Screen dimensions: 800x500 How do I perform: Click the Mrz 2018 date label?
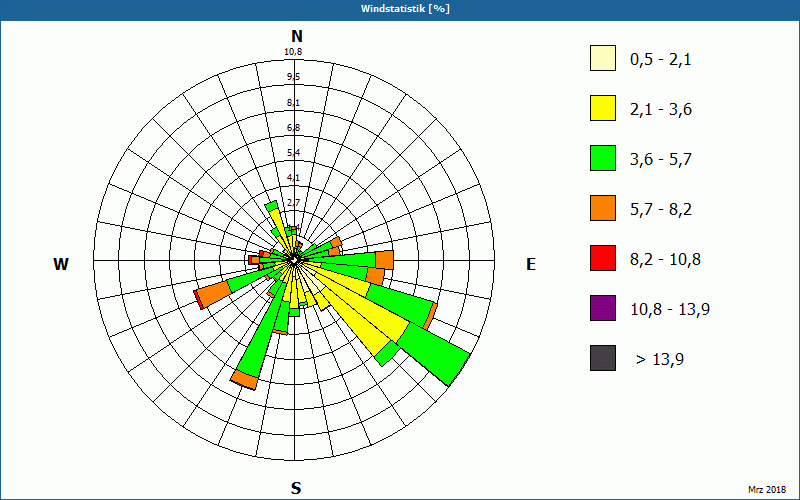coord(767,490)
